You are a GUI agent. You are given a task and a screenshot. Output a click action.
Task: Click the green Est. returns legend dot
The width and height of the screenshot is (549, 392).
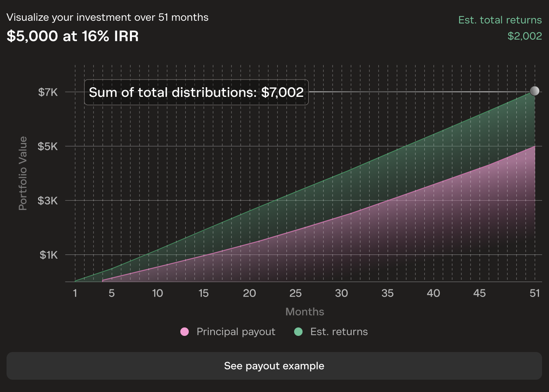click(x=298, y=332)
